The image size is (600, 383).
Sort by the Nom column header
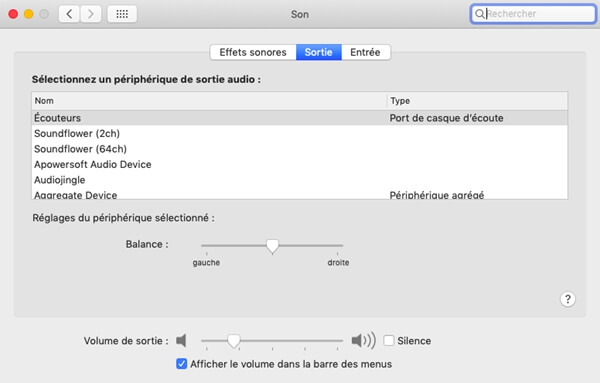pos(209,101)
